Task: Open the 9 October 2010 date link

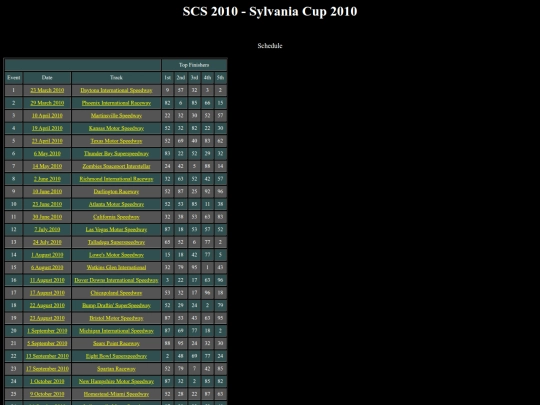Action: point(47,394)
